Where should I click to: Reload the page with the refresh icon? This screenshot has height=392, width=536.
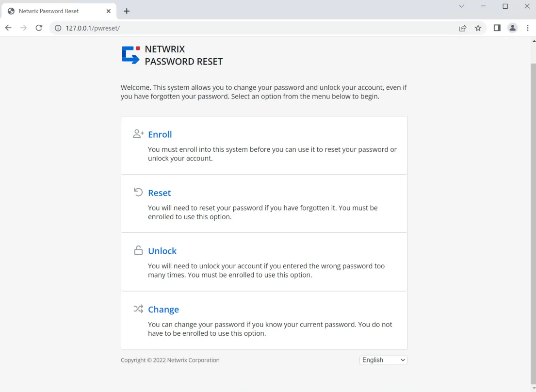(x=39, y=28)
